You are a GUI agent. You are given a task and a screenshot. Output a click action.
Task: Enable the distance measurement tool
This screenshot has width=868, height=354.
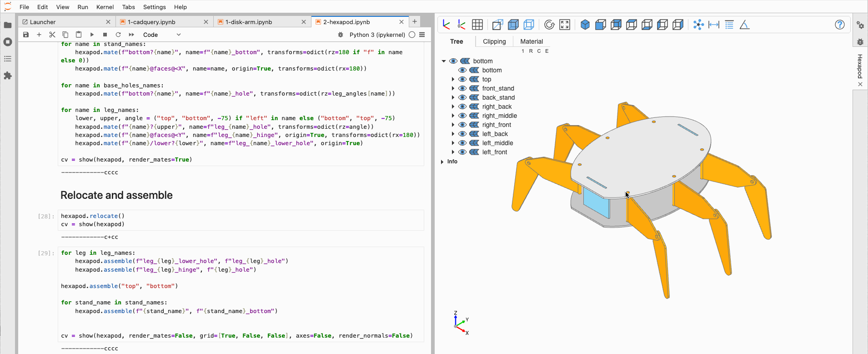[714, 25]
